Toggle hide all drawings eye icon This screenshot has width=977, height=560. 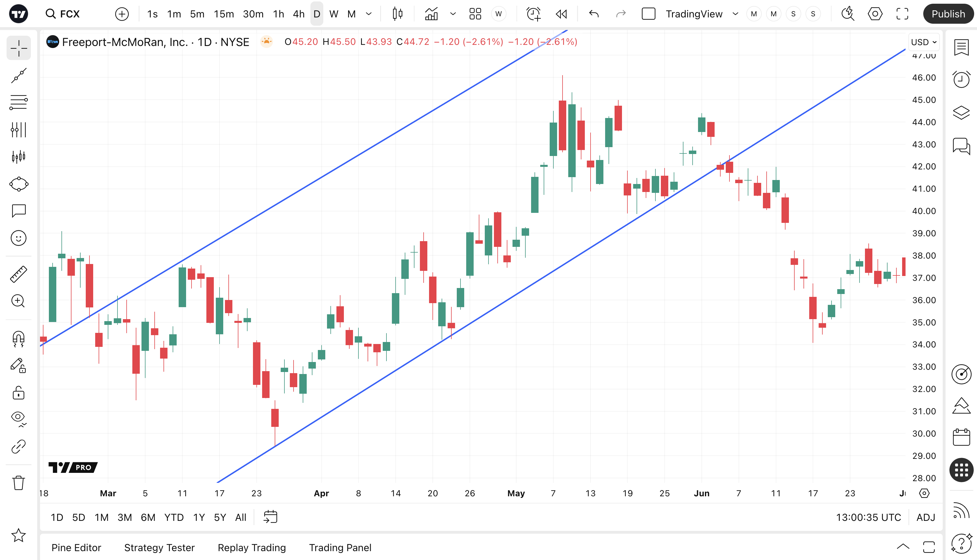pos(19,418)
